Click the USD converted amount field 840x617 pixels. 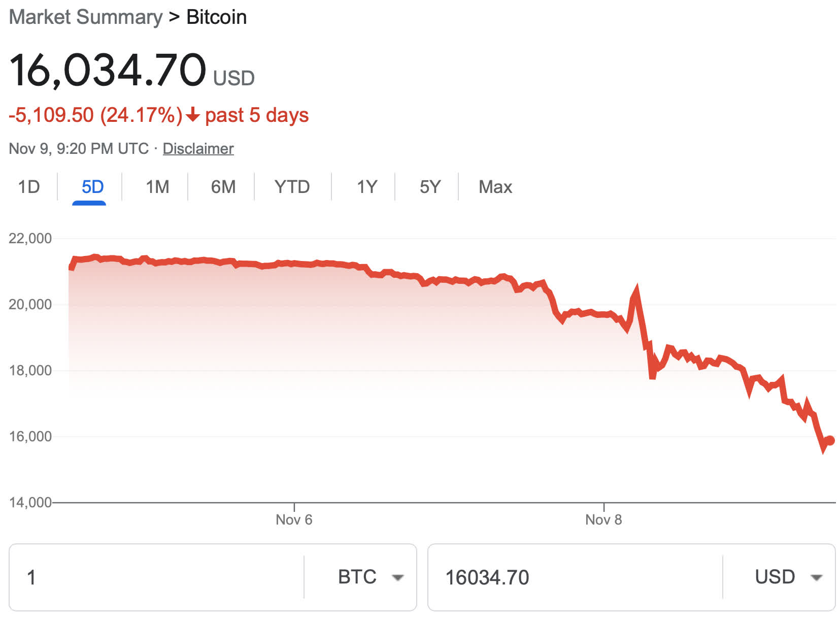(574, 577)
